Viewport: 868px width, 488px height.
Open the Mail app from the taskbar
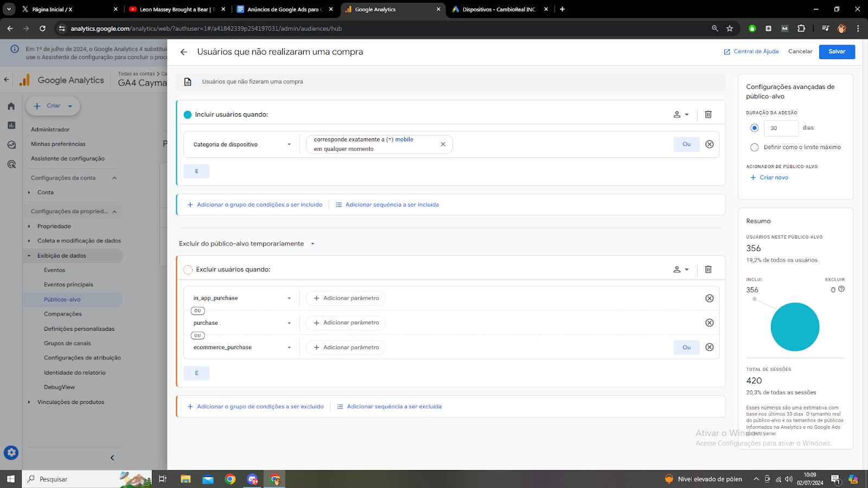click(208, 479)
